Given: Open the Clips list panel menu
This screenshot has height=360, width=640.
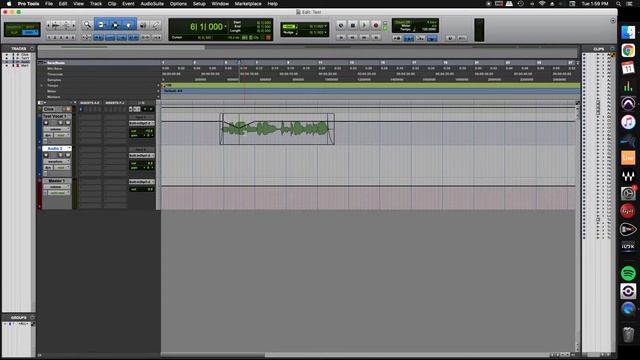Looking at the screenshot, I should pyautogui.click(x=612, y=49).
